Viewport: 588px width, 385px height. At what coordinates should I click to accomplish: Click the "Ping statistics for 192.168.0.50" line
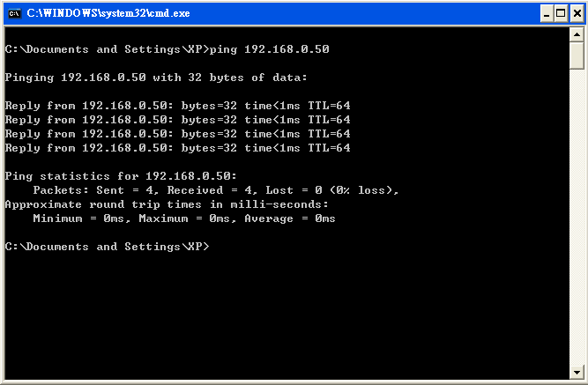click(121, 176)
